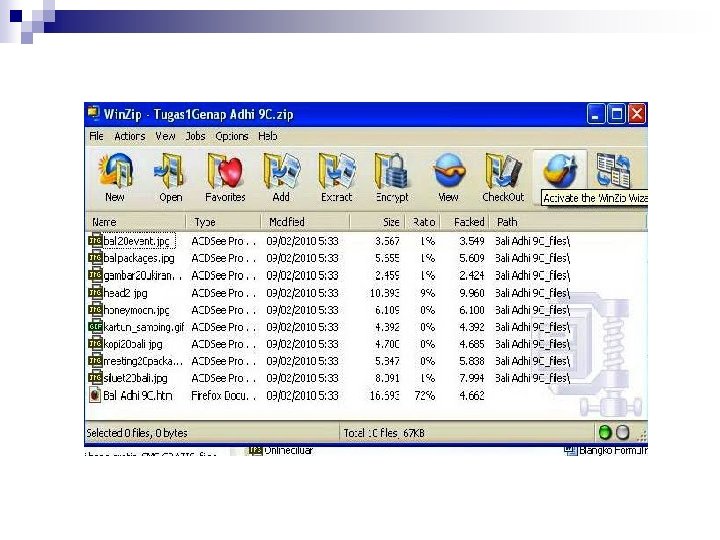Viewport: 720px width, 540px height.
Task: Click the Open archive toolbar icon
Action: [x=170, y=171]
